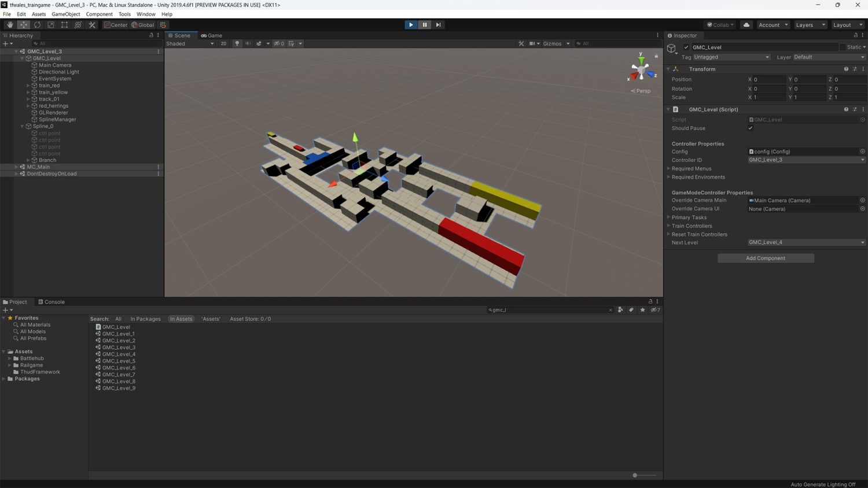The image size is (868, 488).
Task: Search by type icon in Project panel
Action: (x=620, y=310)
